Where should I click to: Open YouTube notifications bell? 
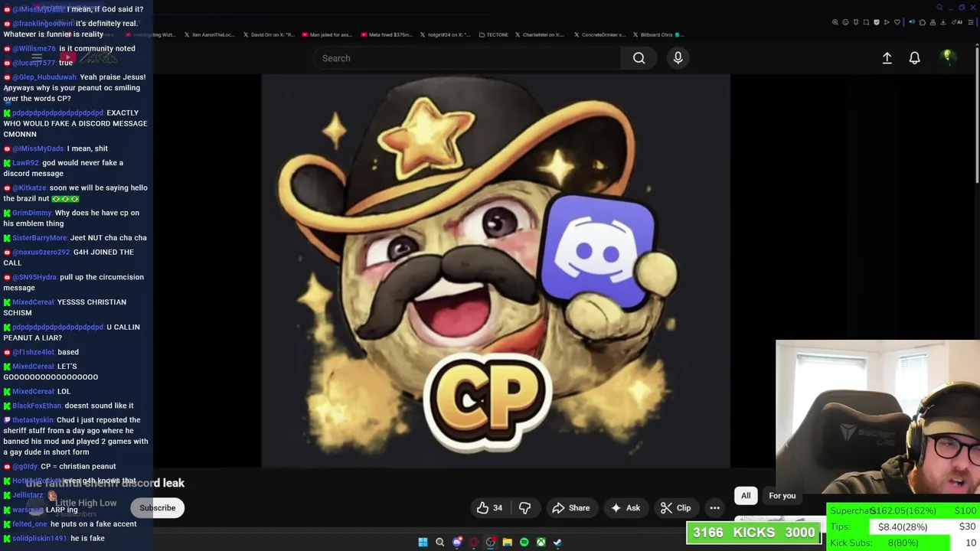click(914, 58)
